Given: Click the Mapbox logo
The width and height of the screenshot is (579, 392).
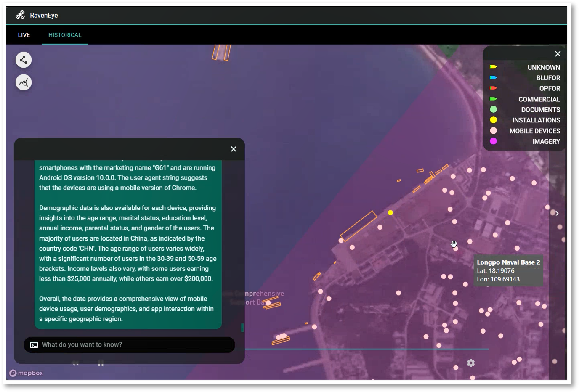Looking at the screenshot, I should [x=26, y=373].
